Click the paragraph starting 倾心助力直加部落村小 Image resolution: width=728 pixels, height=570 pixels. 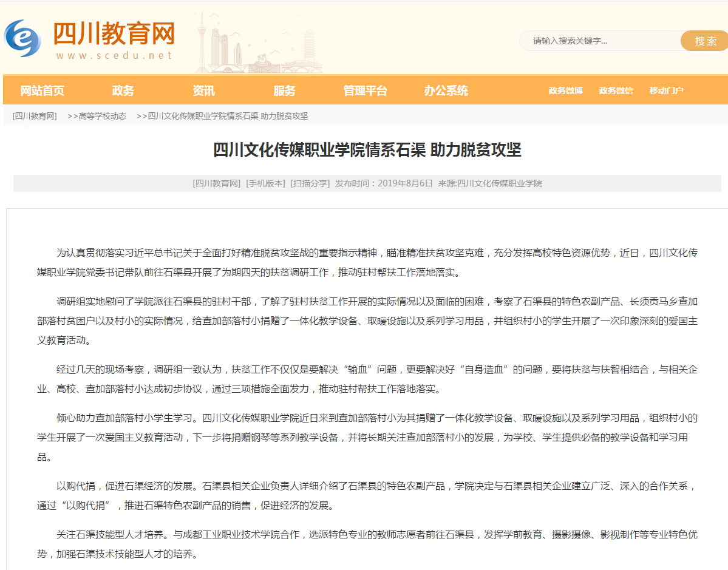tap(367, 437)
